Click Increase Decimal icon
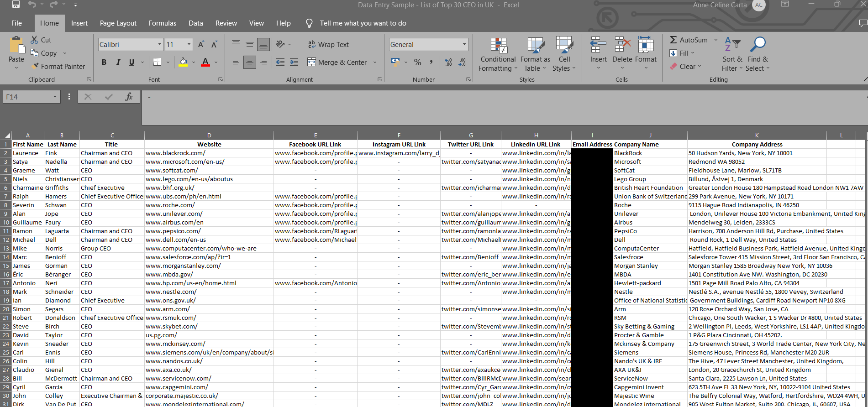Screen dimensions: 868x407 (x=448, y=62)
